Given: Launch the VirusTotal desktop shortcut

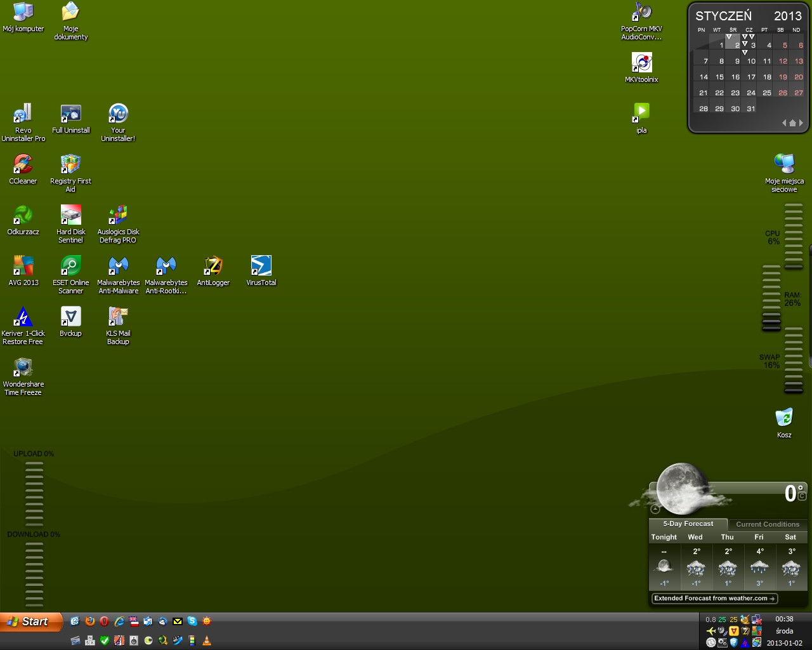Looking at the screenshot, I should 261,266.
